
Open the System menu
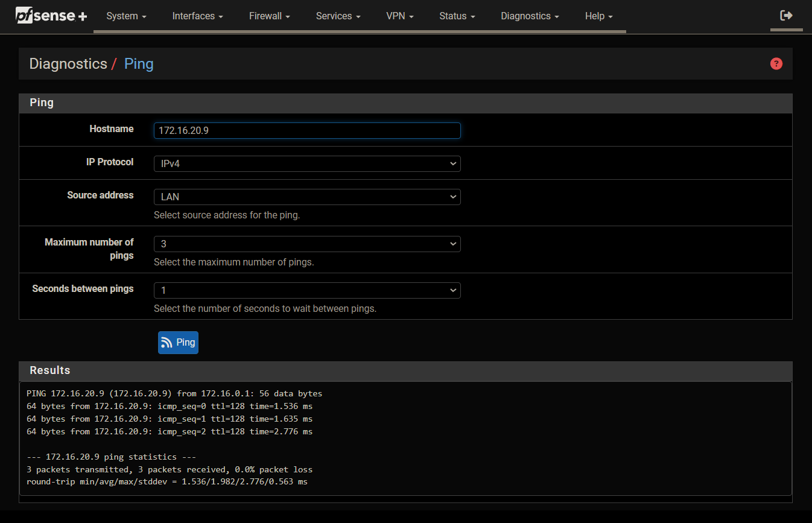126,16
